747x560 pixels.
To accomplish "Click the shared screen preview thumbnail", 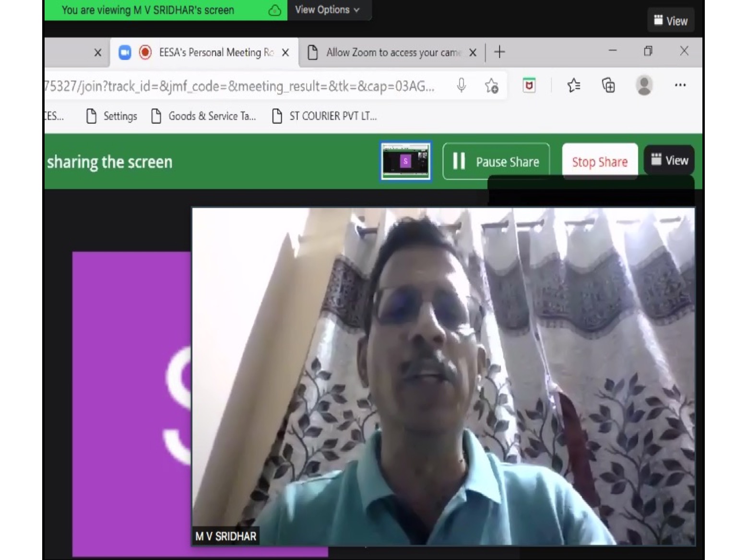I will [x=405, y=161].
